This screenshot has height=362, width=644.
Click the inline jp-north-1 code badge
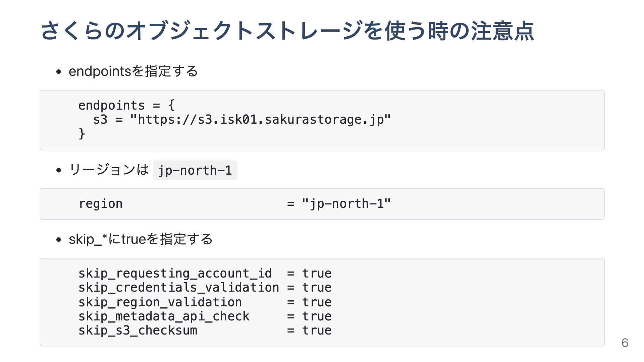click(195, 170)
